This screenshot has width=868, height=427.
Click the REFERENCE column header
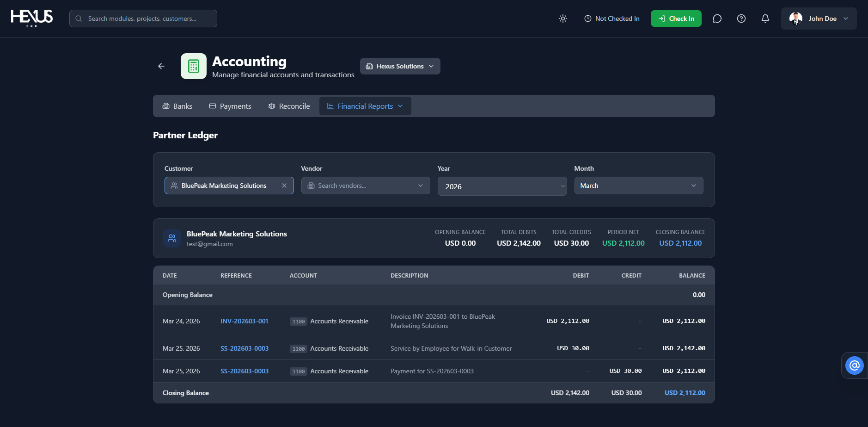pyautogui.click(x=236, y=275)
